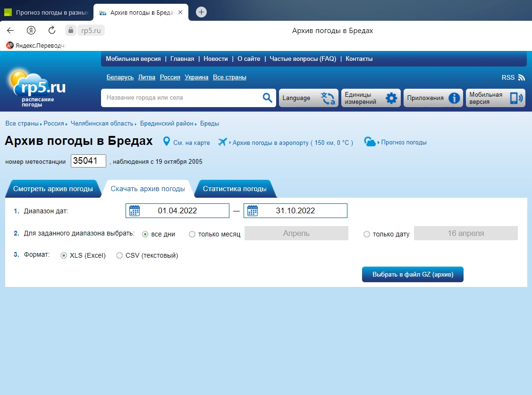Follow the Литва country link
The image size is (532, 395).
coord(146,77)
